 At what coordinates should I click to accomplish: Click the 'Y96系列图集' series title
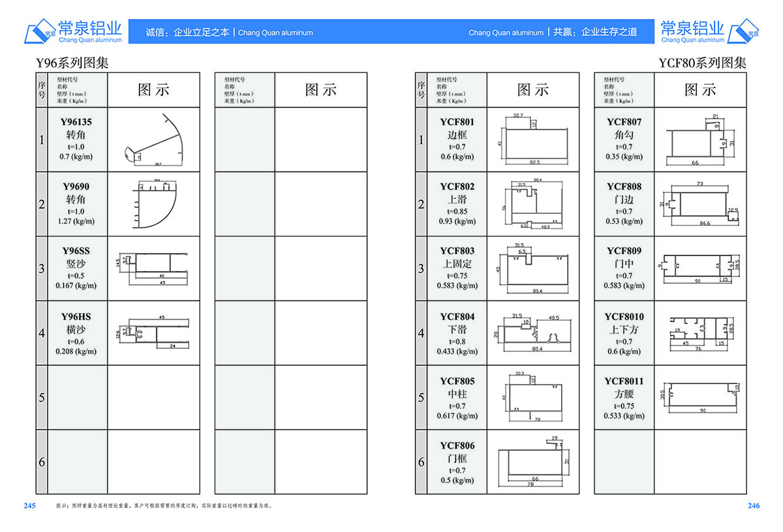72,63
